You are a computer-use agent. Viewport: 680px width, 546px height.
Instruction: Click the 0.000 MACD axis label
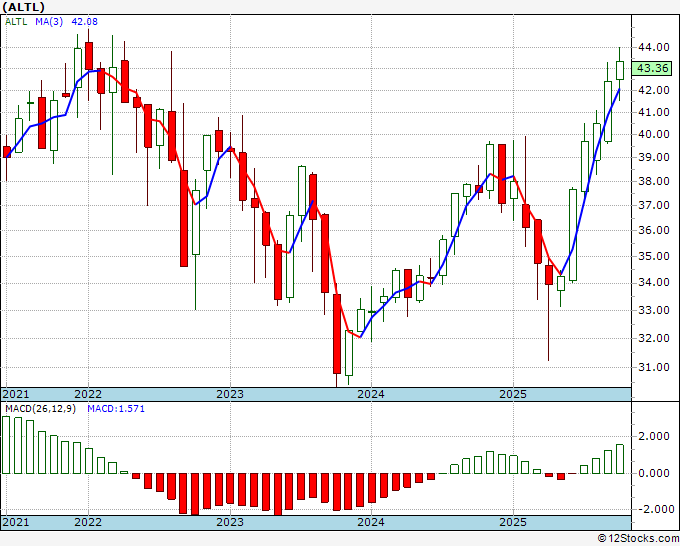pos(653,473)
